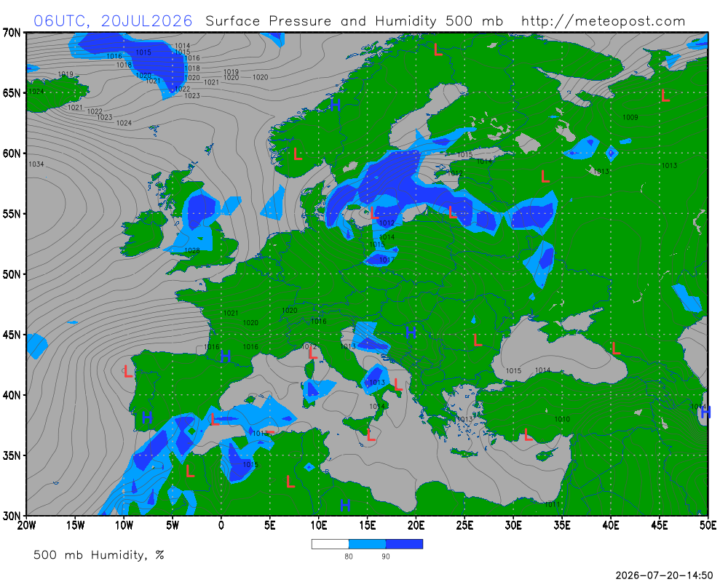Click the 20W longitude label
Viewport: 728px width, 582px height.
point(26,525)
